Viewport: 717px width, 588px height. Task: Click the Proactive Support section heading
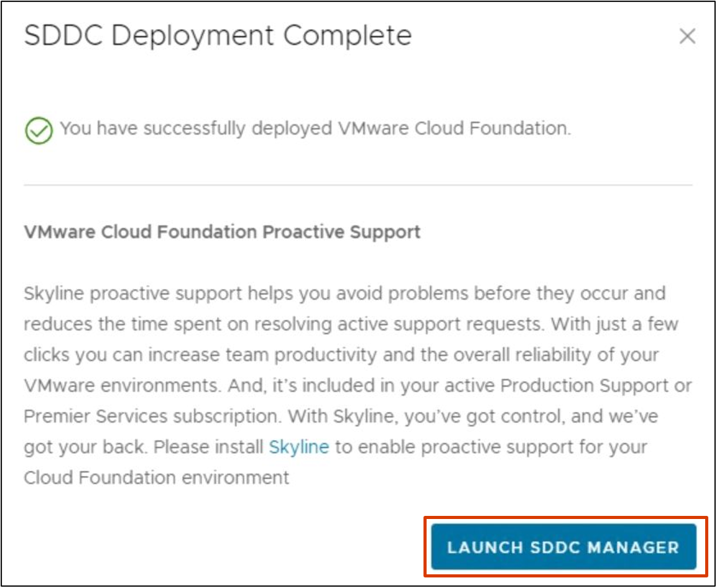point(222,232)
